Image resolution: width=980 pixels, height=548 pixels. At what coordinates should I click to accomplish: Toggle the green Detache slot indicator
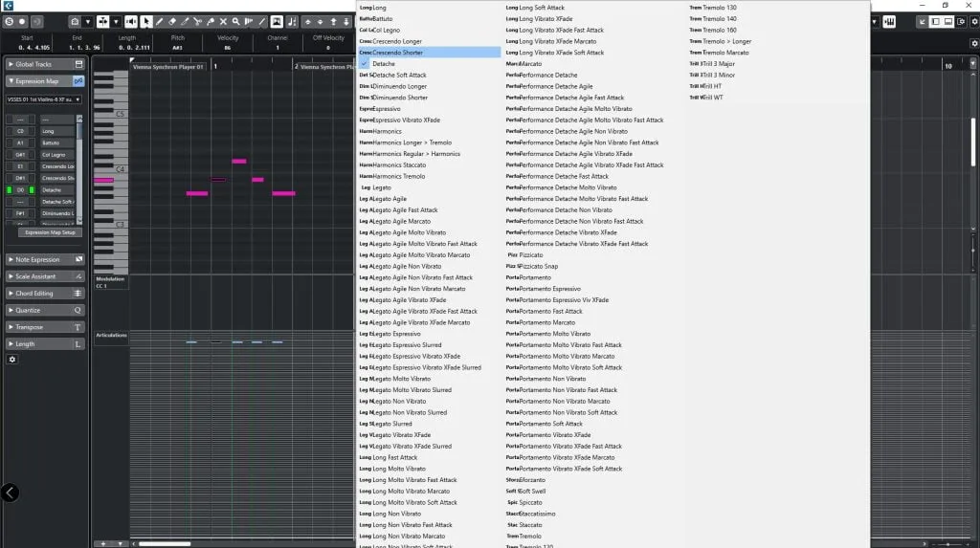10,190
